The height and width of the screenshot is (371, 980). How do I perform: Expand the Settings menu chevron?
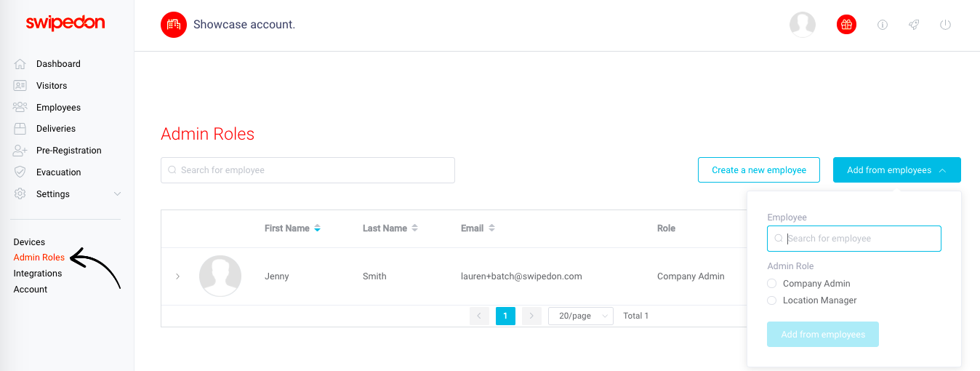[118, 194]
